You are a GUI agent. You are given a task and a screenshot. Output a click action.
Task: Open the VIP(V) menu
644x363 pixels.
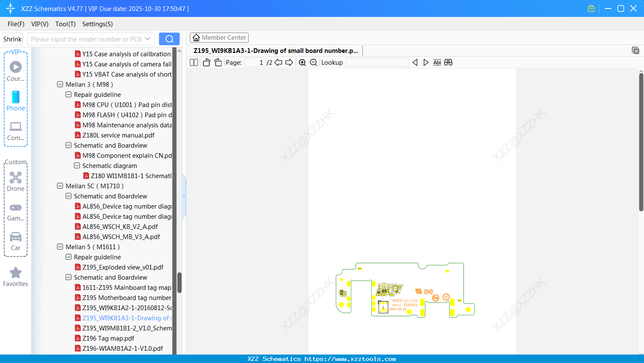point(39,24)
